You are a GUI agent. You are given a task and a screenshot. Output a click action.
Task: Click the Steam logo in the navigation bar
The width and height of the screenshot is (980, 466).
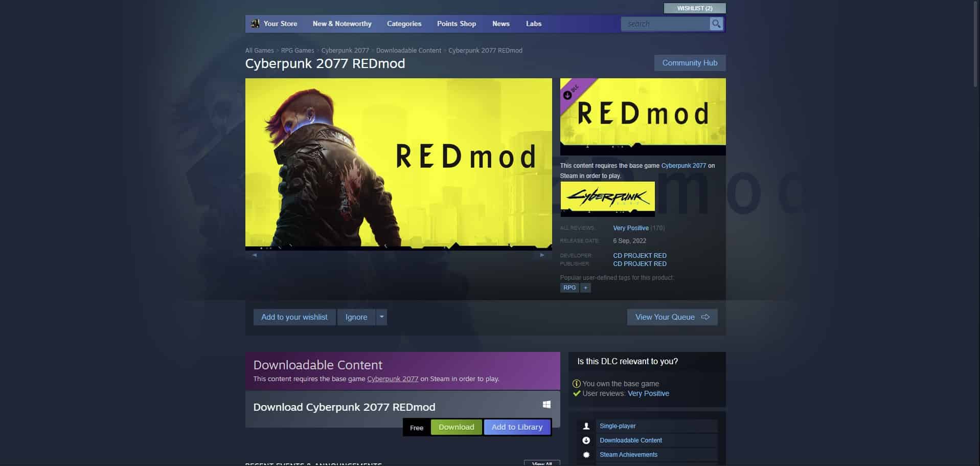[x=255, y=23]
